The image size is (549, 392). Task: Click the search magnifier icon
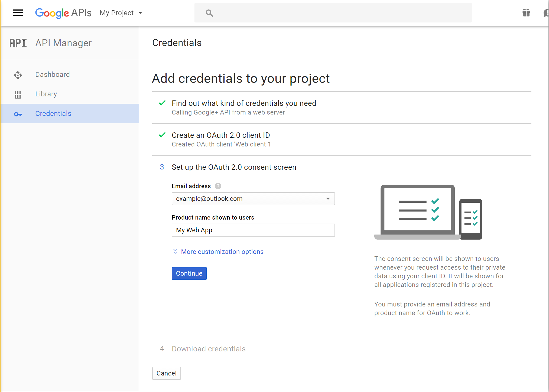(209, 13)
